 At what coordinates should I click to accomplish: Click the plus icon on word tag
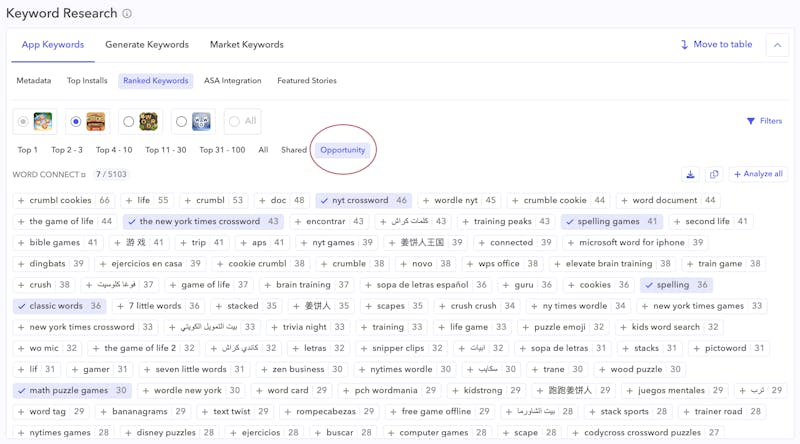[21, 411]
